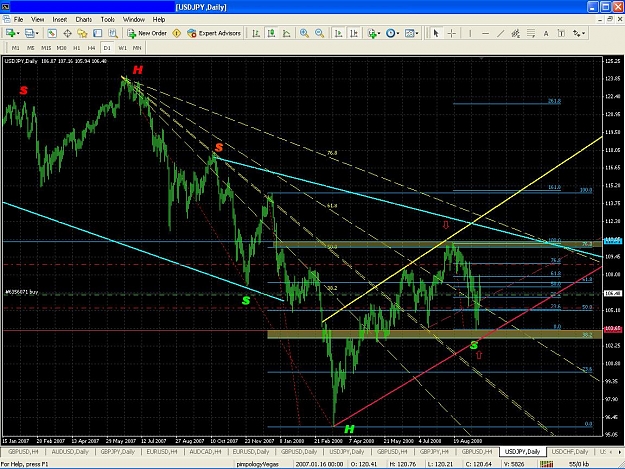625x469 pixels.
Task: Click the #6356071 buy order label
Action: (21, 292)
